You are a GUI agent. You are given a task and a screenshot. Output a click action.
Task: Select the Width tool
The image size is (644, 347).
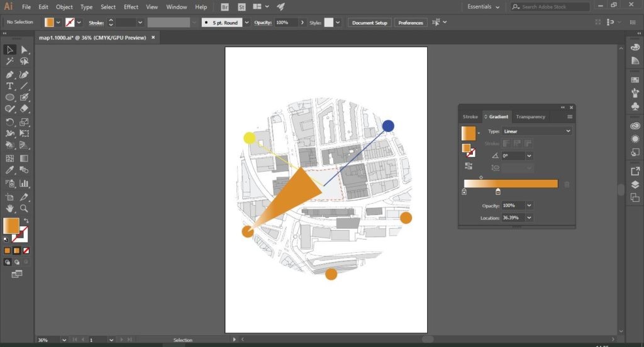(x=9, y=133)
